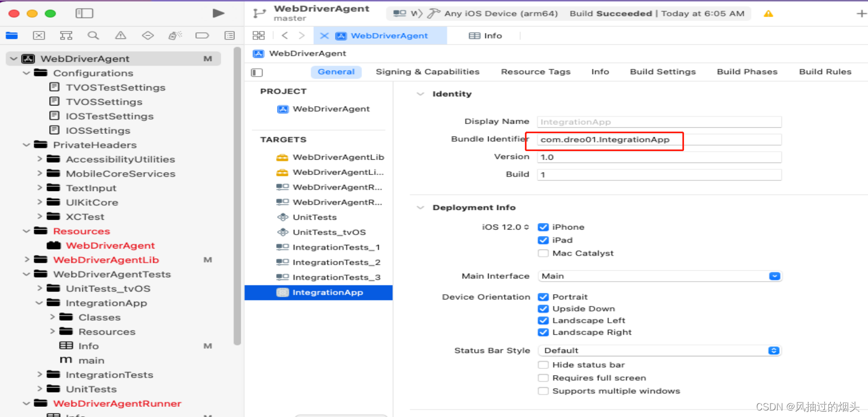Screen dimensions: 868x417
Task: Click the yellow warning indicator in toolbar
Action: coord(768,14)
